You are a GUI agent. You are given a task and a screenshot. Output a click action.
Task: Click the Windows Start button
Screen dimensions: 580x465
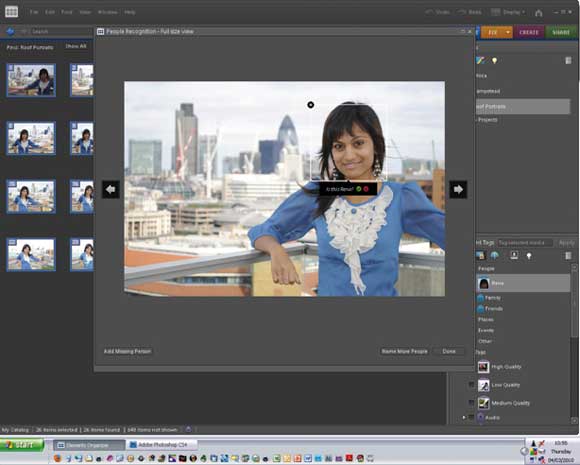[22, 445]
